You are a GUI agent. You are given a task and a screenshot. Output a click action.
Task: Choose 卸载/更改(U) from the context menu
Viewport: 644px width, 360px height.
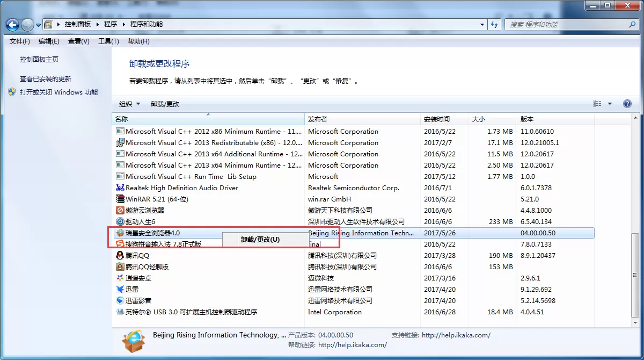pyautogui.click(x=260, y=240)
